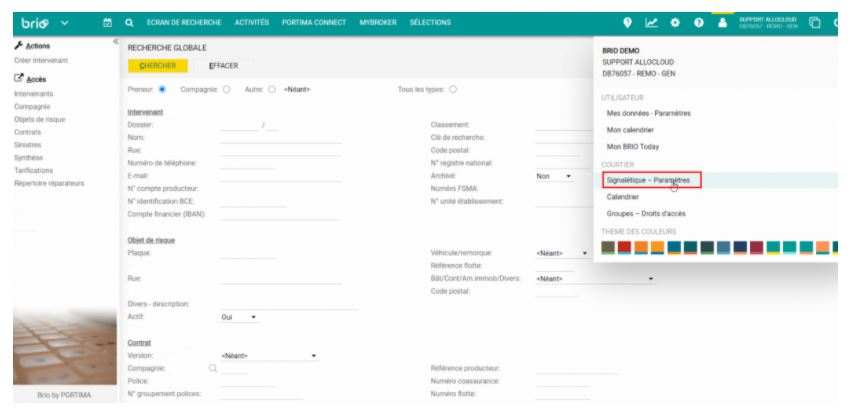
Task: Select Signalétique – Paramètres menu entry
Action: pos(651,180)
